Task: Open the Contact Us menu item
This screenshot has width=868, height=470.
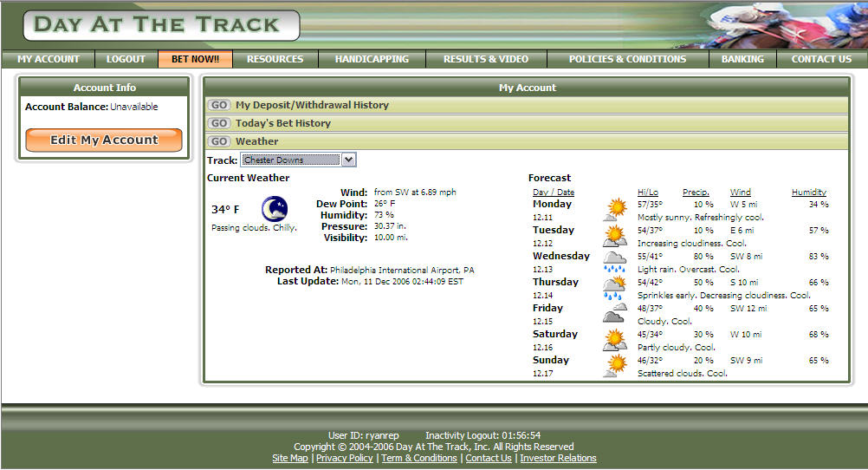Action: pyautogui.click(x=821, y=59)
